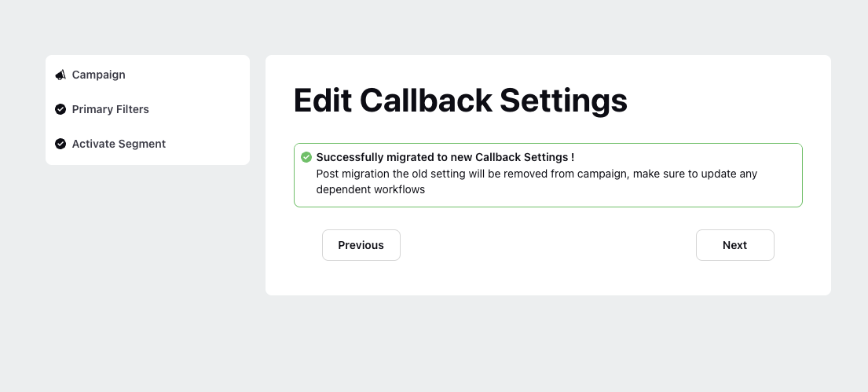Click the Primary Filters checkmark icon
Screen dimensions: 868x392
60,109
